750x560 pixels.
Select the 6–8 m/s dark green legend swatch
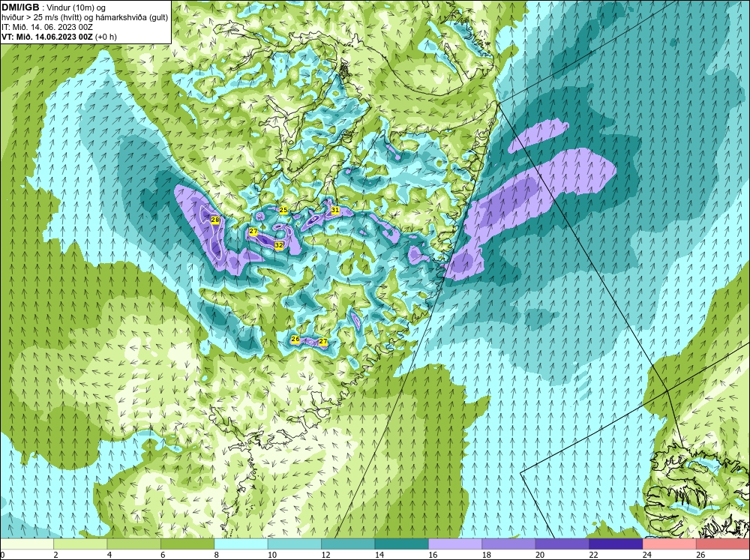[x=187, y=544]
